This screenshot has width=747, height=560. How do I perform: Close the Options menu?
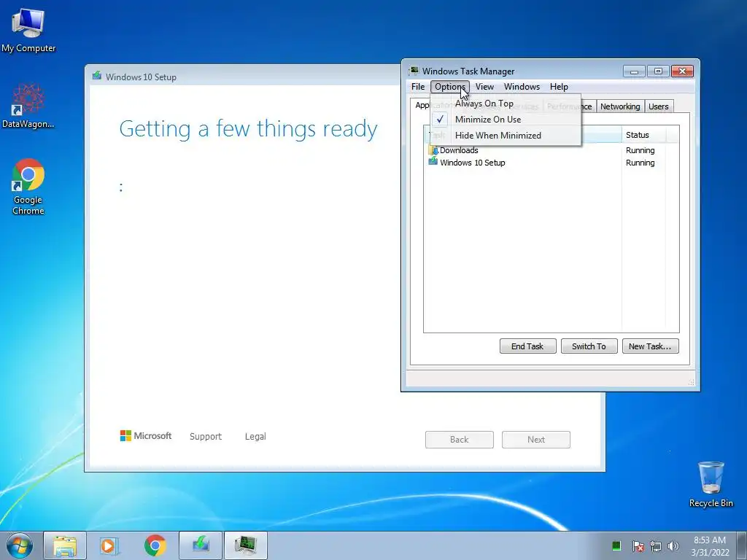(x=449, y=87)
